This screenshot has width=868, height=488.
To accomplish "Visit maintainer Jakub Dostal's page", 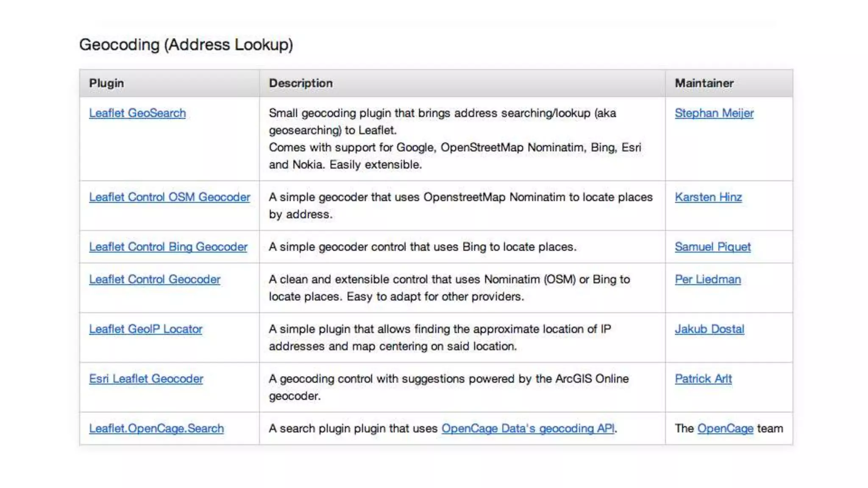I will [709, 329].
